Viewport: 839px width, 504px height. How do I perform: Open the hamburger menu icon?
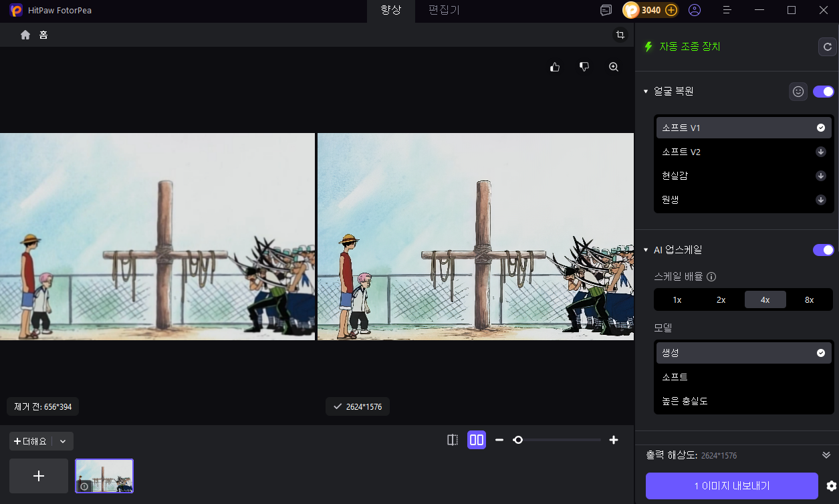(x=727, y=10)
